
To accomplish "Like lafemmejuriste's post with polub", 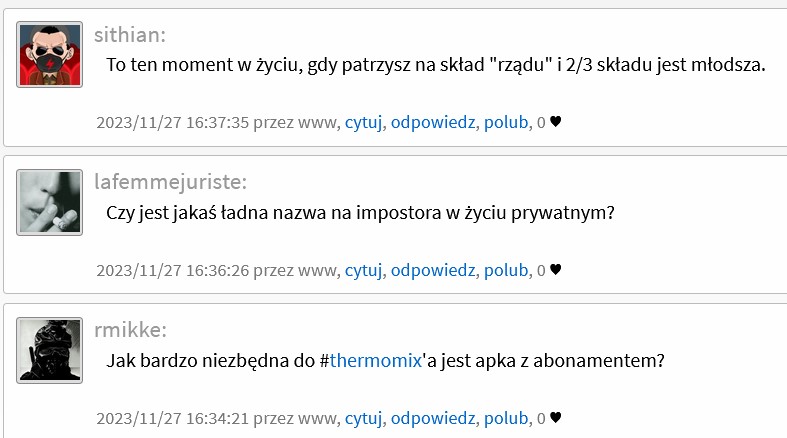I will [x=506, y=270].
